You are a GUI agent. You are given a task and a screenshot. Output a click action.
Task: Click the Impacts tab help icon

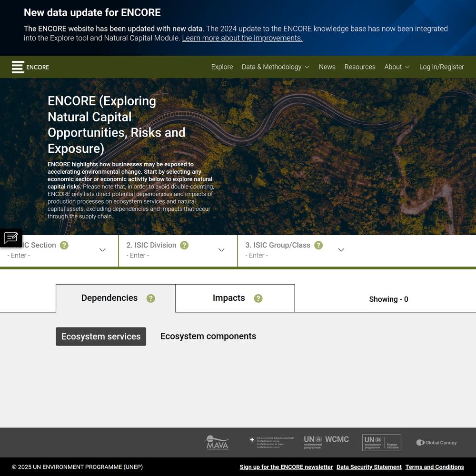coord(258,298)
